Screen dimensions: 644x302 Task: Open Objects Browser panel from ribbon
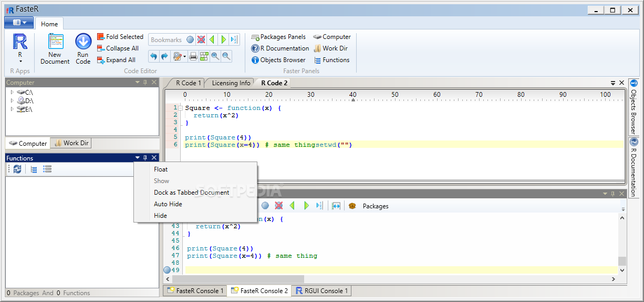click(278, 60)
